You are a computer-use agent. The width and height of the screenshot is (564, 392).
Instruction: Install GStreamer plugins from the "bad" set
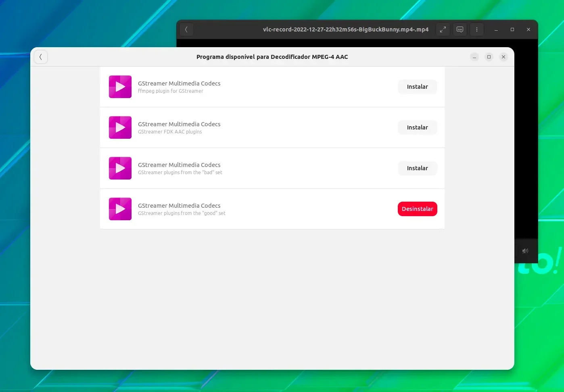(418, 168)
